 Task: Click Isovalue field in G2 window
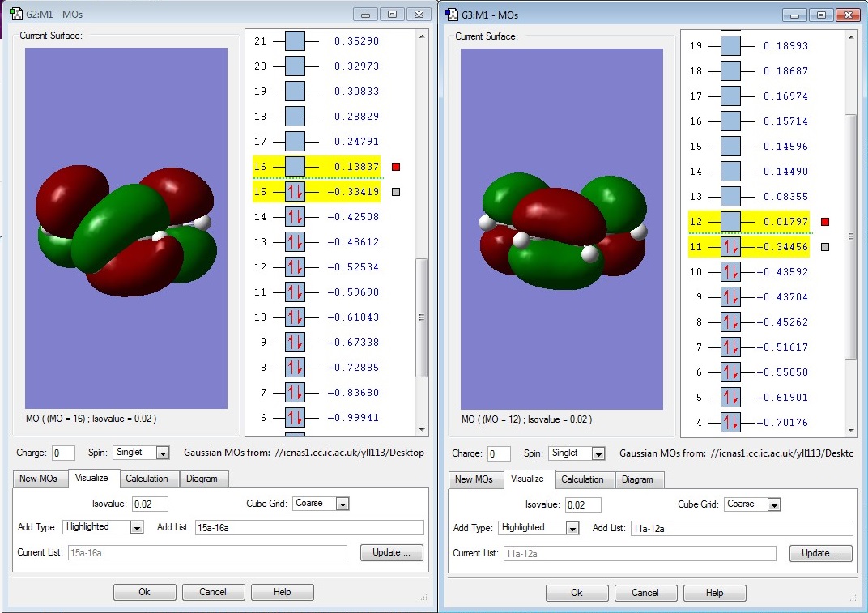[150, 504]
